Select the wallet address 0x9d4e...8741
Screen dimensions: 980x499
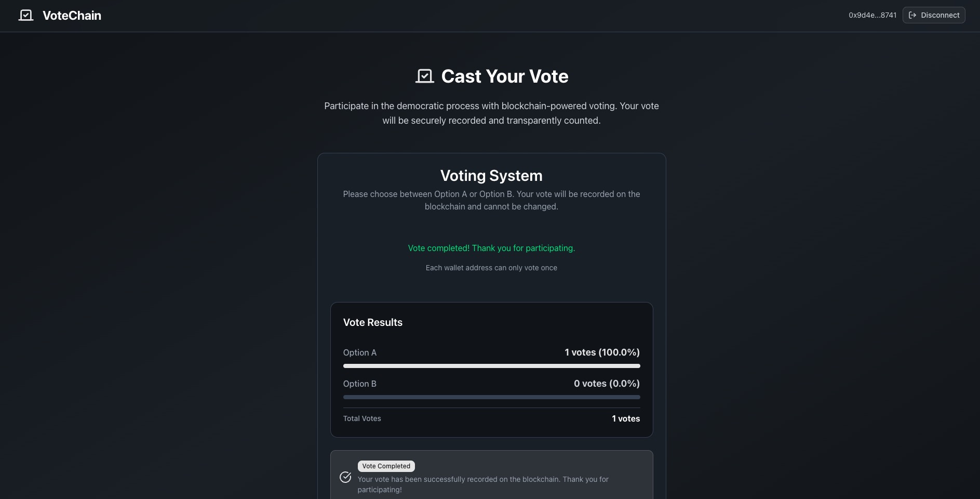[x=872, y=15]
